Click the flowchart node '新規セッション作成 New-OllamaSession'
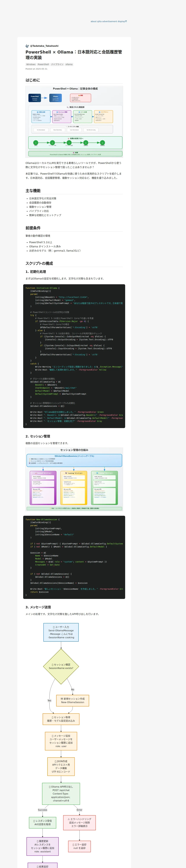Viewport: 186px width, 868px height. 73,700
